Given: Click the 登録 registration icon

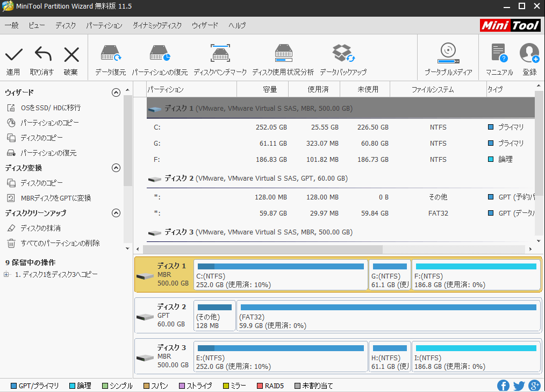Looking at the screenshot, I should point(529,54).
